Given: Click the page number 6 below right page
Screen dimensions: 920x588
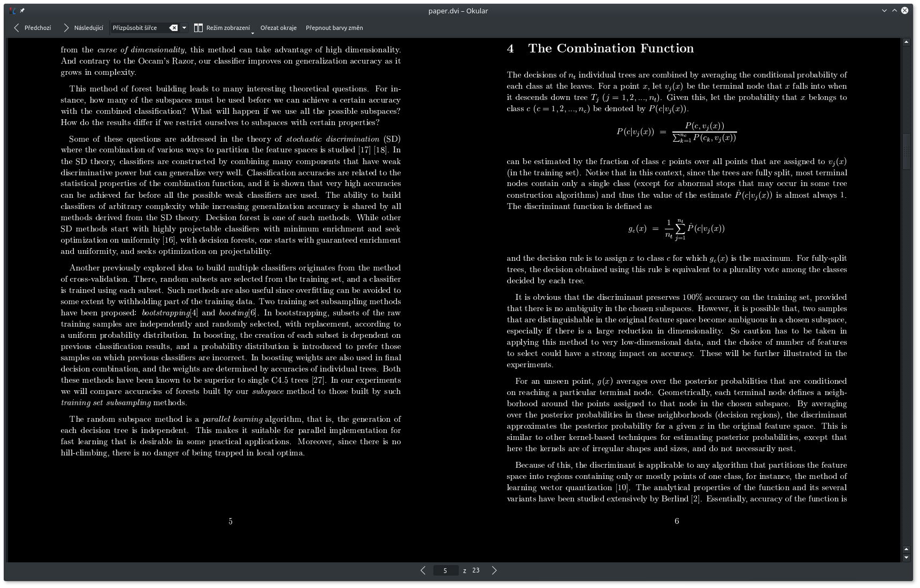Looking at the screenshot, I should pos(677,521).
